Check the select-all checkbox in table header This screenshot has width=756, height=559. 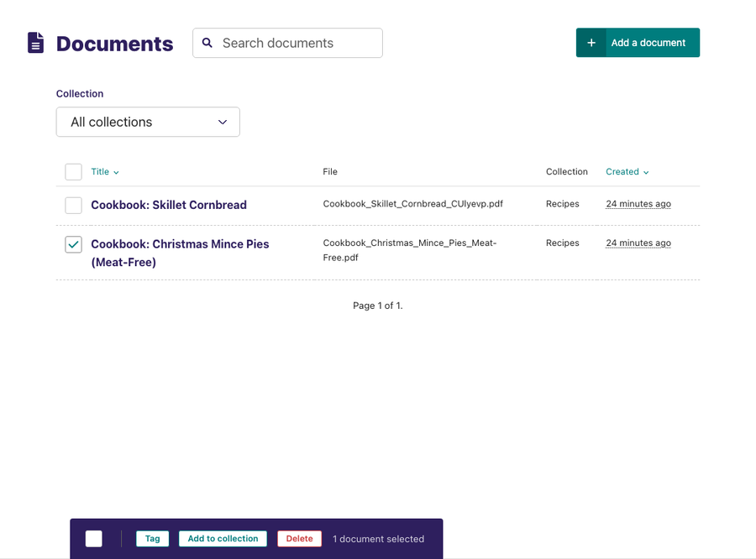click(73, 171)
